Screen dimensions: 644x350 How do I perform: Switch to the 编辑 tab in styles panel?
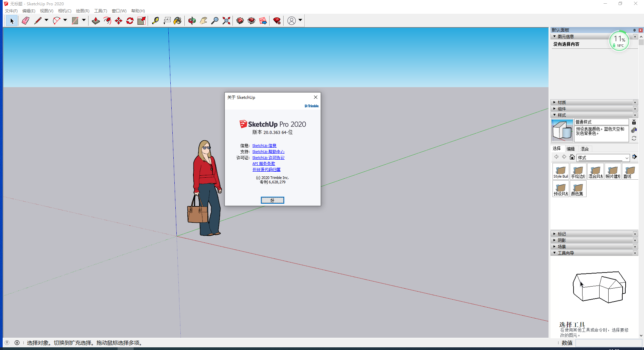pyautogui.click(x=571, y=149)
